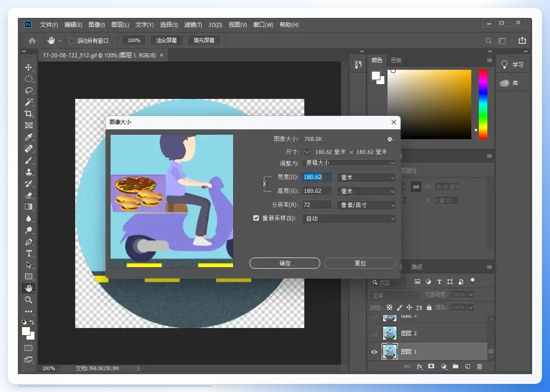Open the 分辨率 unit dropdown
The width and height of the screenshot is (550, 392).
(x=366, y=205)
